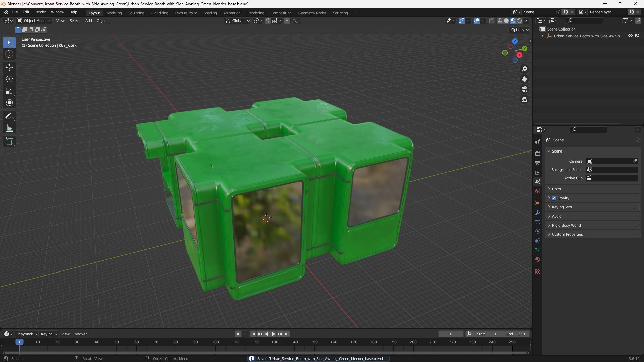
Task: Click the current frame marker 1 on timeline
Action: pyautogui.click(x=19, y=342)
